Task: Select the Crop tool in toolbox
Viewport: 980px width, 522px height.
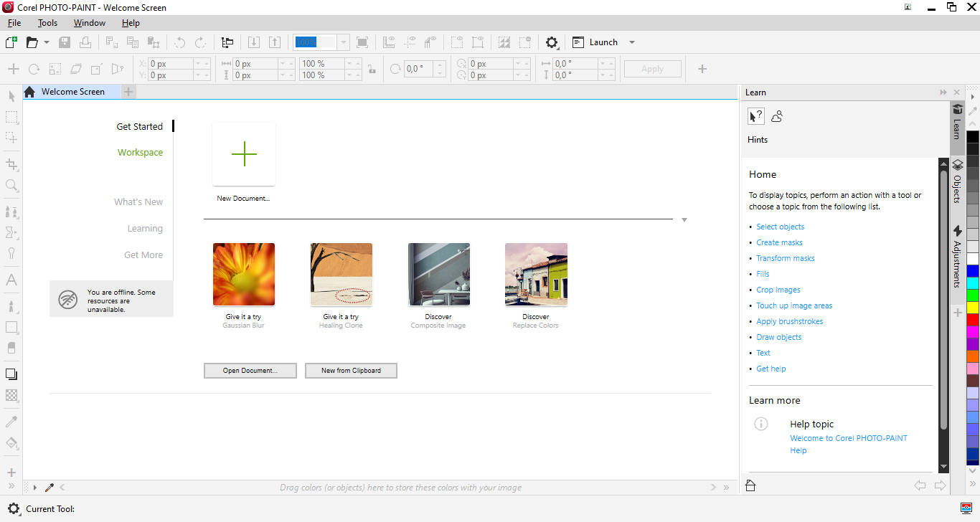Action: [11, 165]
